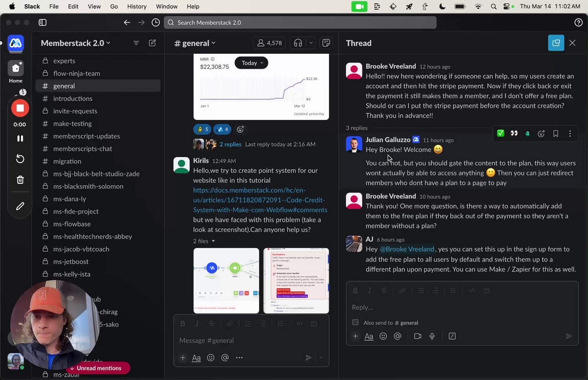Viewport: 588px width, 380px height.
Task: Open the sidebar filter icon
Action: [x=136, y=43]
